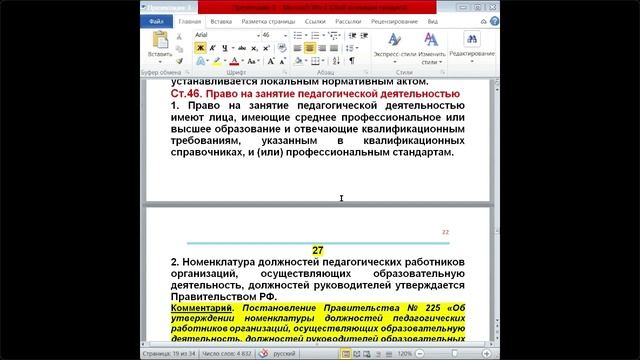Screen dimensions: 640x360
Task: Click the 120% zoom level button
Action: coord(404,354)
